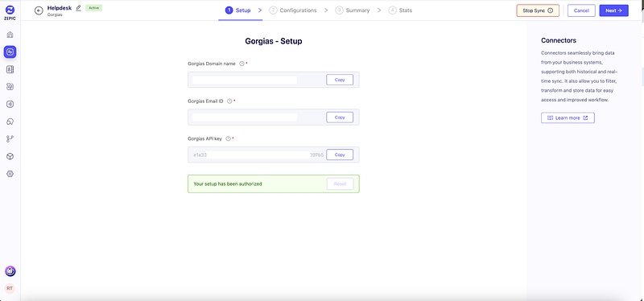Copy the Gorgias Email ID
This screenshot has height=301, width=644.
(x=340, y=117)
